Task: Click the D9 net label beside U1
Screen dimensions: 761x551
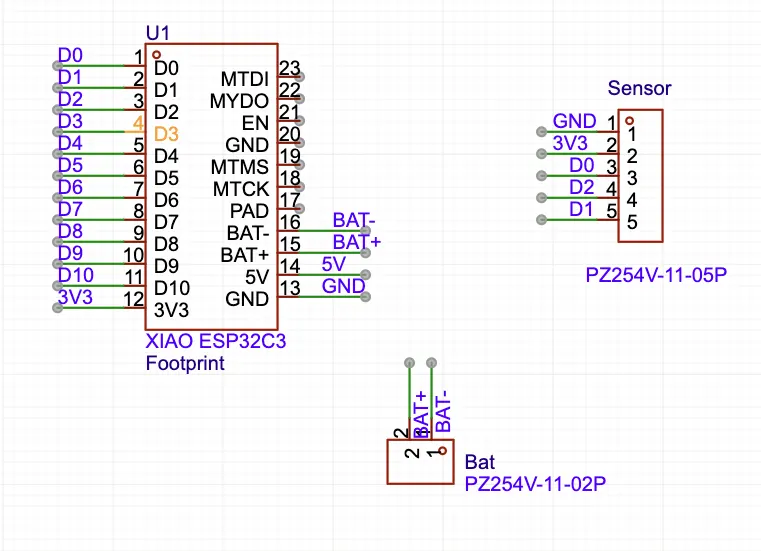Action: [x=70, y=253]
